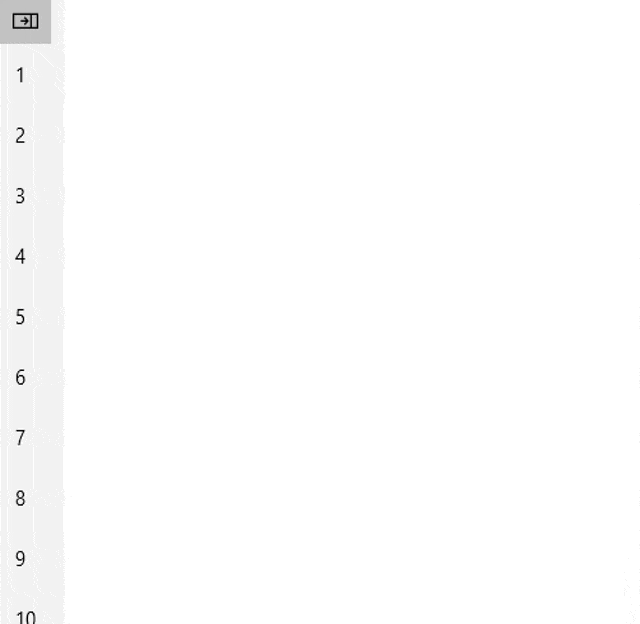The width and height of the screenshot is (640, 624).
Task: Select row 8 header
Action: click(x=32, y=498)
